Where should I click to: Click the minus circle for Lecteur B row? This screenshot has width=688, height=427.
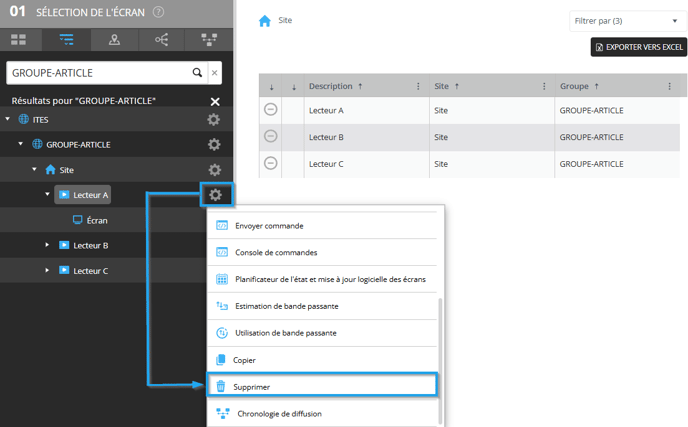271,136
